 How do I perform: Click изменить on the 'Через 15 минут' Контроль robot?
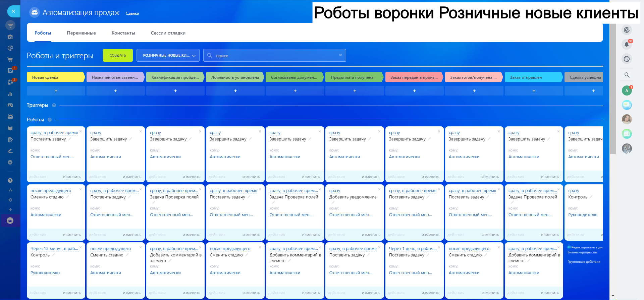click(72, 293)
